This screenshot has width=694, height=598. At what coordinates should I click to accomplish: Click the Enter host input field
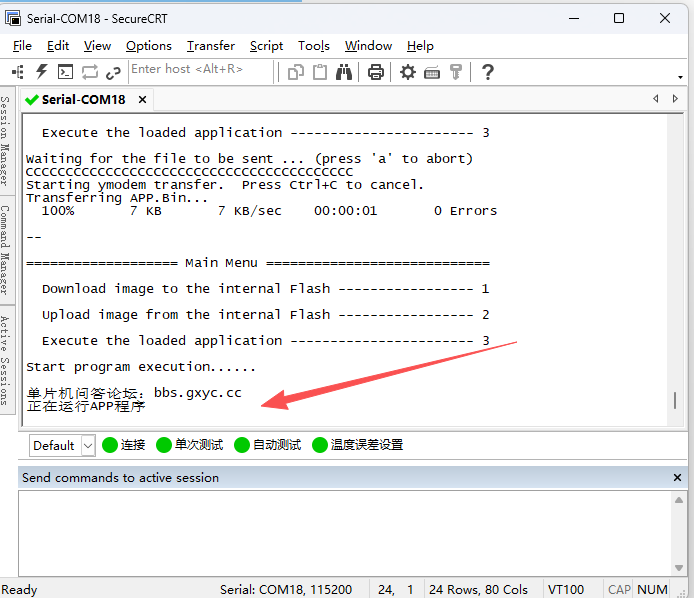point(200,70)
